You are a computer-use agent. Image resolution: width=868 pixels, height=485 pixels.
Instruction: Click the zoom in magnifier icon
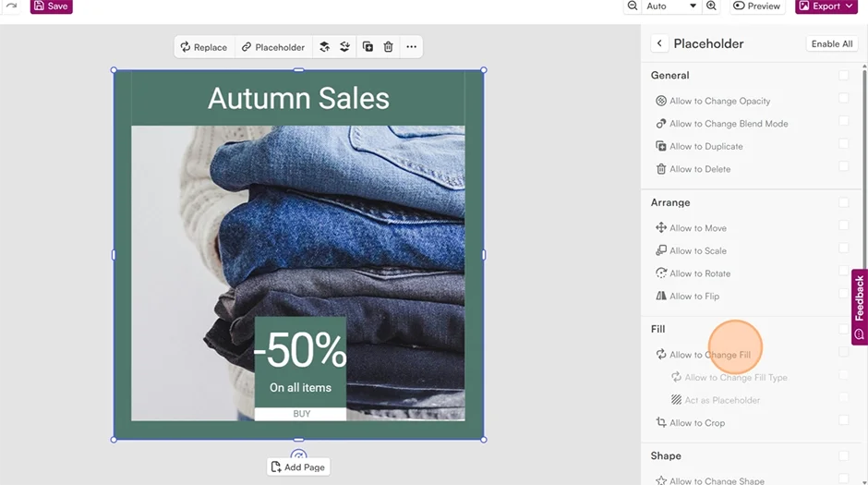pyautogui.click(x=711, y=6)
